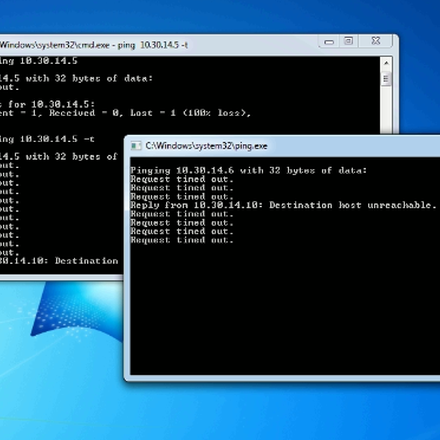The width and height of the screenshot is (440, 440).
Task: Click the Destination host unreachable reply line
Action: [x=283, y=205]
